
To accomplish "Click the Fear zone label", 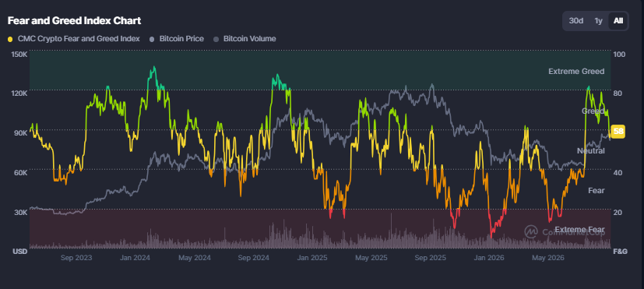I will [x=596, y=191].
